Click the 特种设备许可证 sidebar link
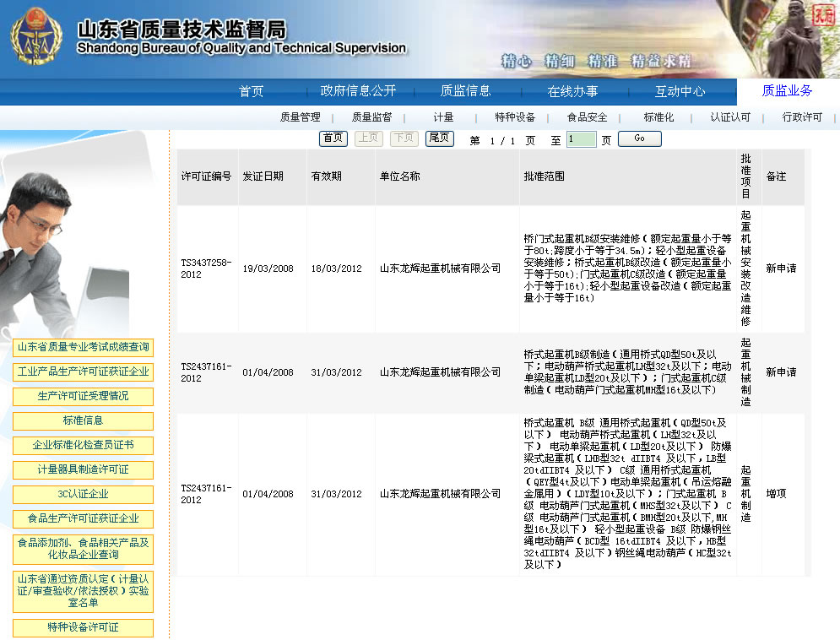 (82, 627)
